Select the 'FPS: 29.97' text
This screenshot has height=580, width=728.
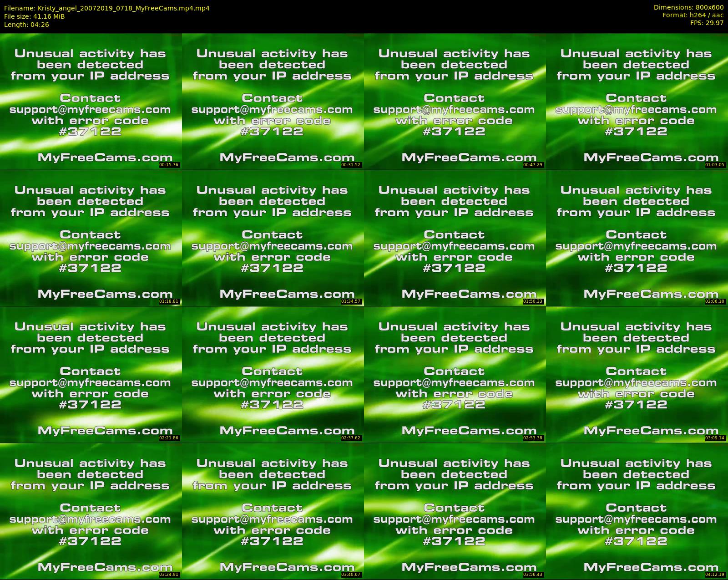707,23
